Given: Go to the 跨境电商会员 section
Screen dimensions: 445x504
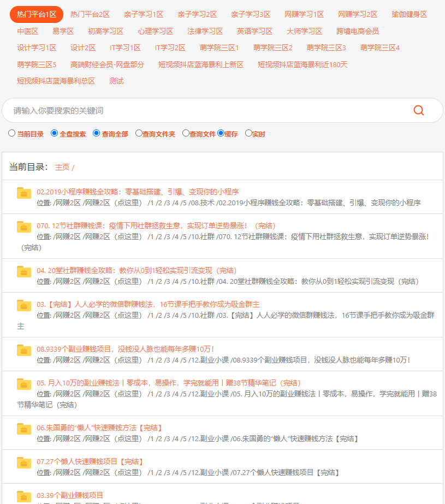Looking at the screenshot, I should click(358, 31).
